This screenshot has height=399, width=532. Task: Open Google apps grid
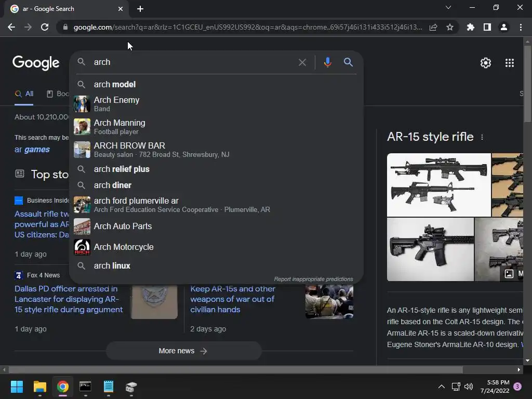509,63
